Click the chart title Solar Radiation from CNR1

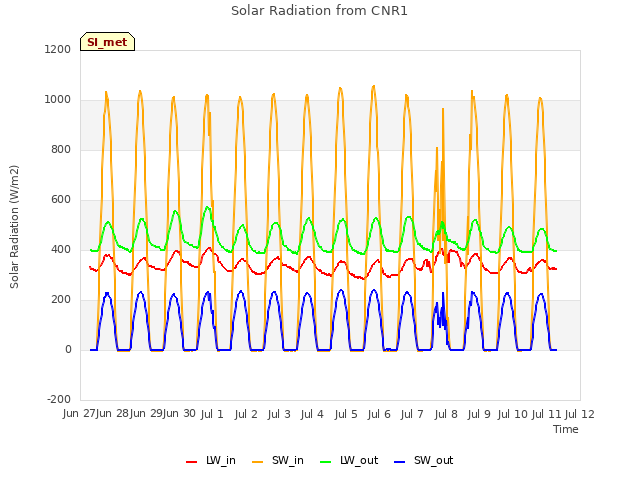pos(319,11)
